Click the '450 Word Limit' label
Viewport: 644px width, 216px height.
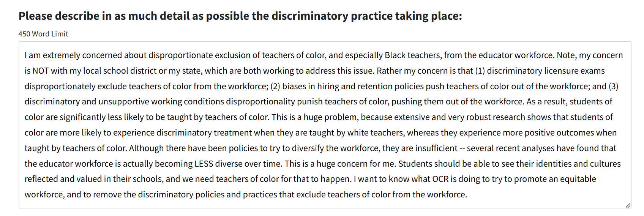[43, 34]
